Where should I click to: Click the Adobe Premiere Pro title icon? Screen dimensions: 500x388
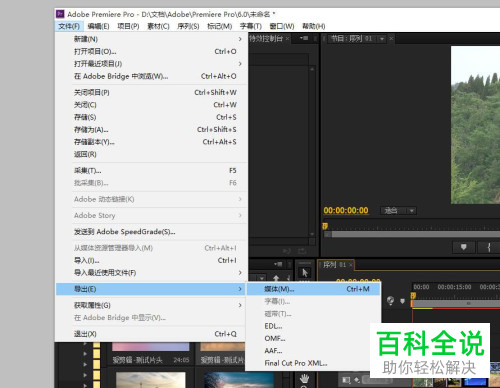pos(60,14)
